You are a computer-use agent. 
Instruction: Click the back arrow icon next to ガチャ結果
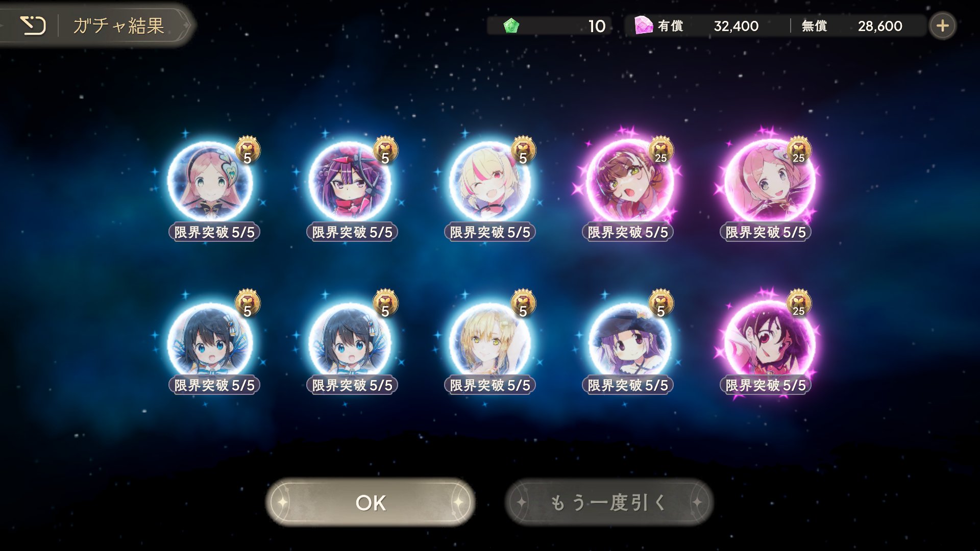(33, 25)
